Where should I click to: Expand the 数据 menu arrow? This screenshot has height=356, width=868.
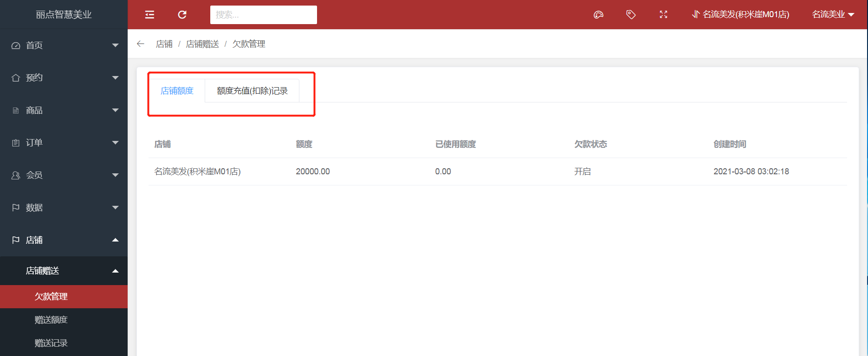pos(116,208)
